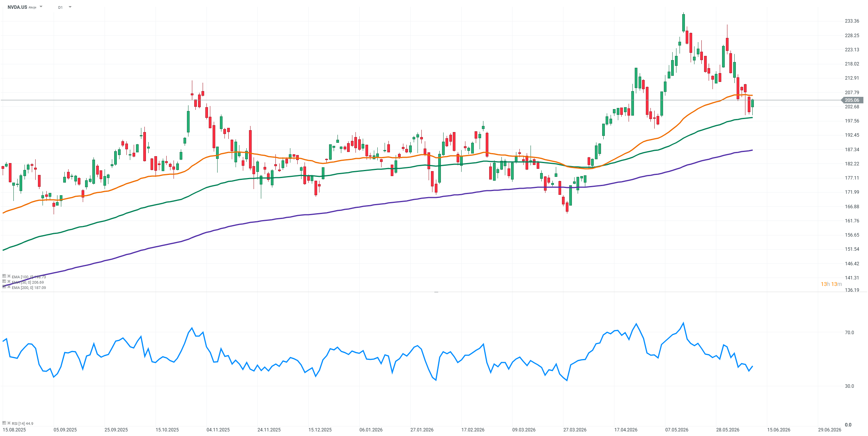Screen dimensions: 868x436
Task: Click the 07.05.2026 date label
Action: (676, 430)
